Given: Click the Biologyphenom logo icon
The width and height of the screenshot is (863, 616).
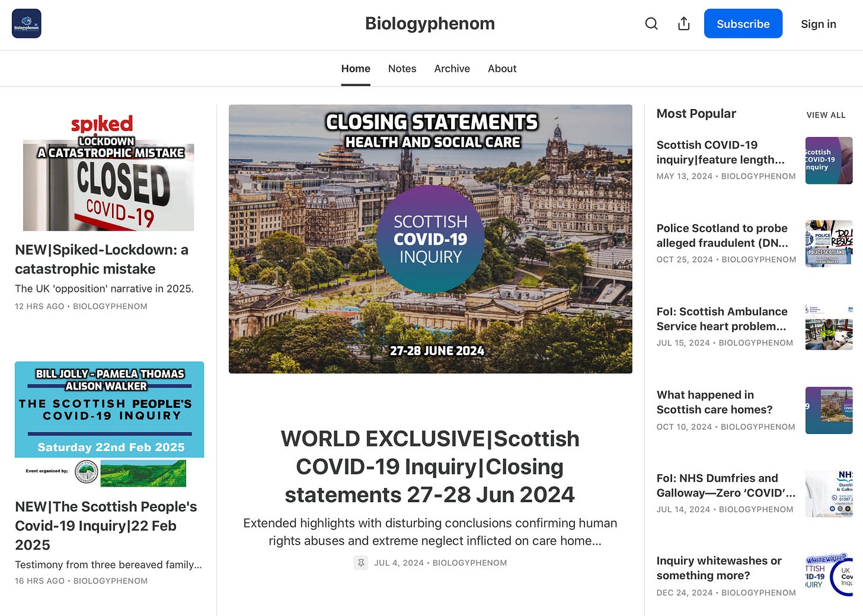Looking at the screenshot, I should 27,24.
